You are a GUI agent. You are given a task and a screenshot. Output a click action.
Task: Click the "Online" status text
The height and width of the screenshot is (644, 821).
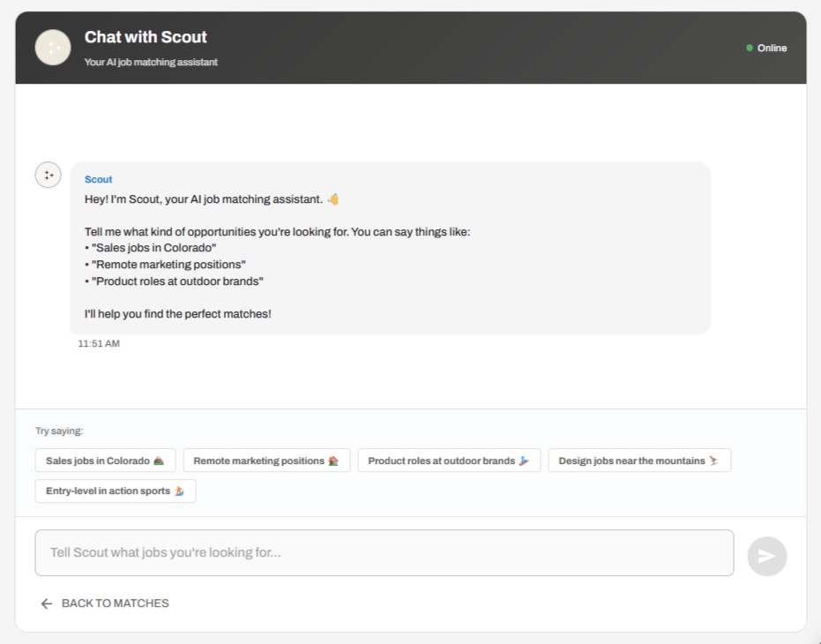[772, 48]
